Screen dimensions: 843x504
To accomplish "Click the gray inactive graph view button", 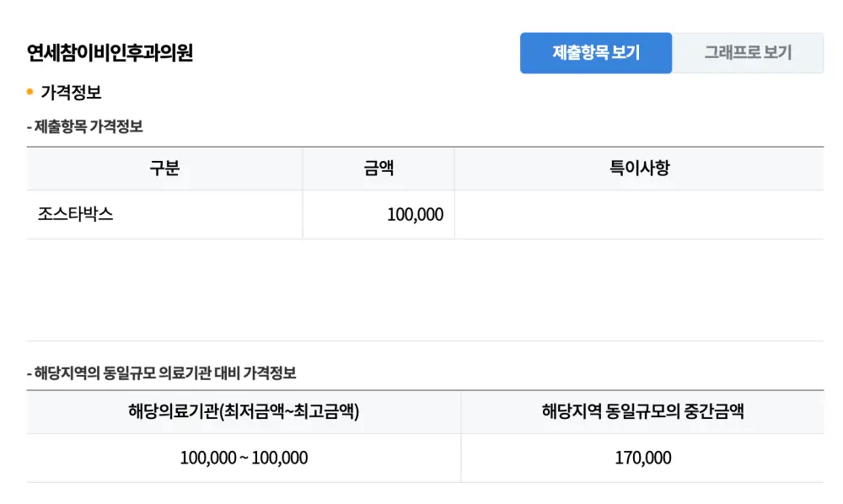I will (749, 52).
